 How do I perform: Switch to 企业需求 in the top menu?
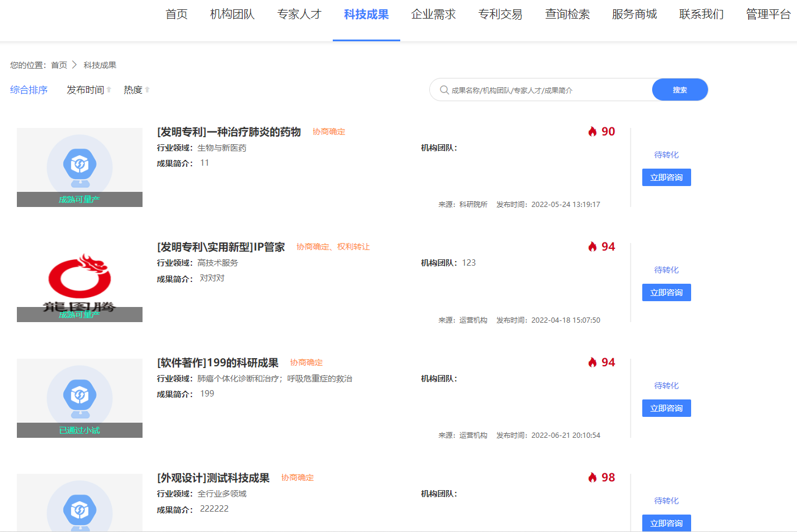(433, 15)
